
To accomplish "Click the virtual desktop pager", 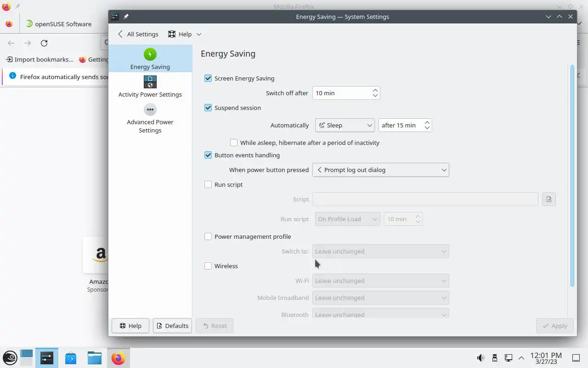I will (27, 358).
